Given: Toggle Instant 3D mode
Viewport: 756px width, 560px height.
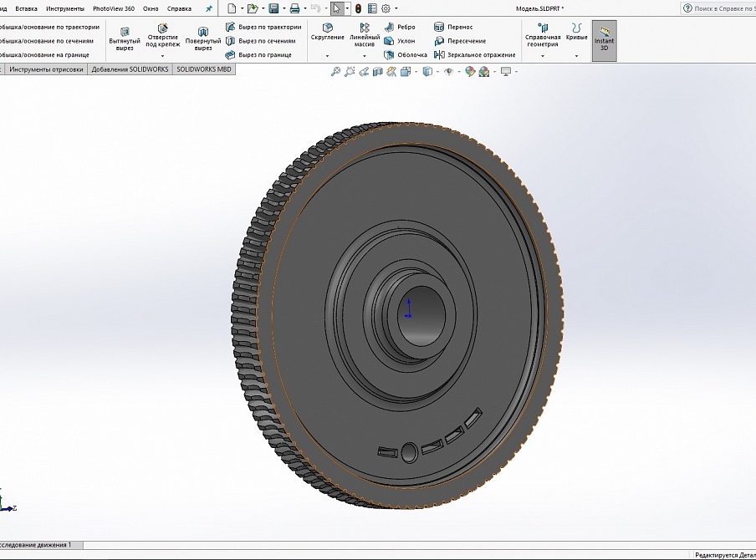Looking at the screenshot, I should pos(604,40).
